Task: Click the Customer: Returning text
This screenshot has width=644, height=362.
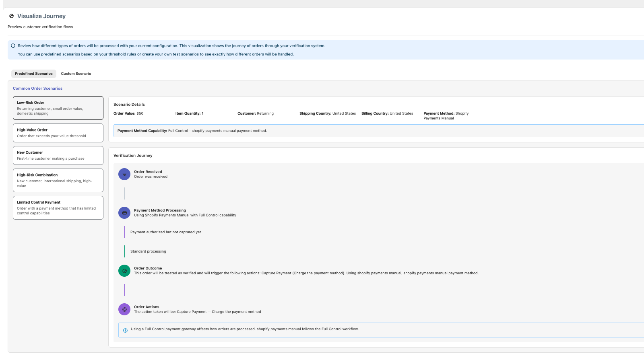Action: tap(256, 113)
